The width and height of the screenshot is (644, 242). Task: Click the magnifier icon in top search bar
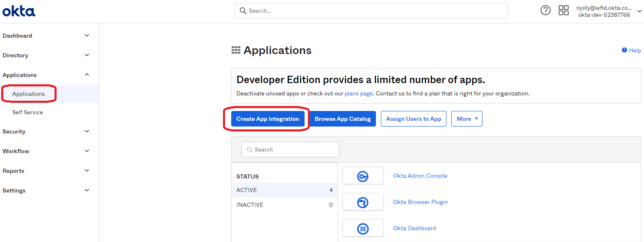(243, 11)
